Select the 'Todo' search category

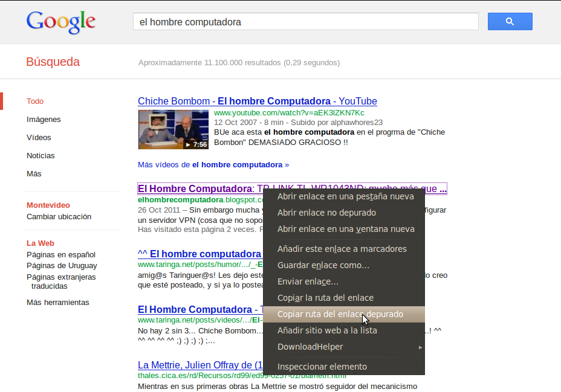coord(35,101)
